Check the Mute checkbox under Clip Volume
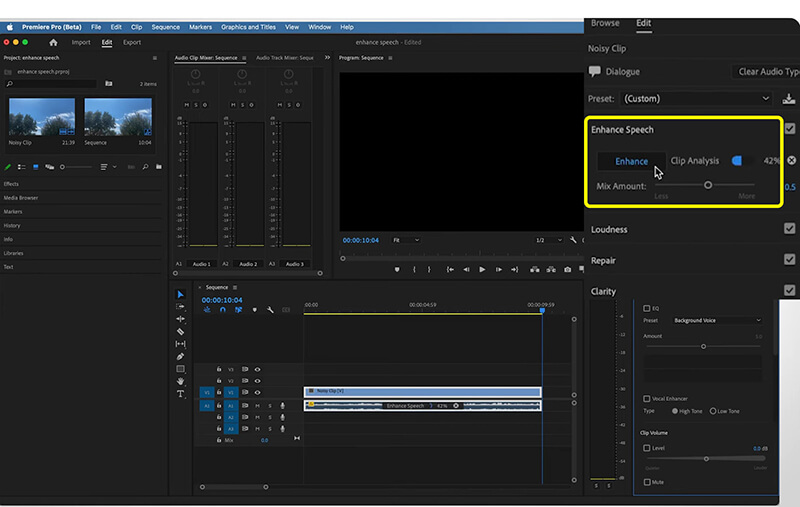800x507 pixels. click(646, 481)
